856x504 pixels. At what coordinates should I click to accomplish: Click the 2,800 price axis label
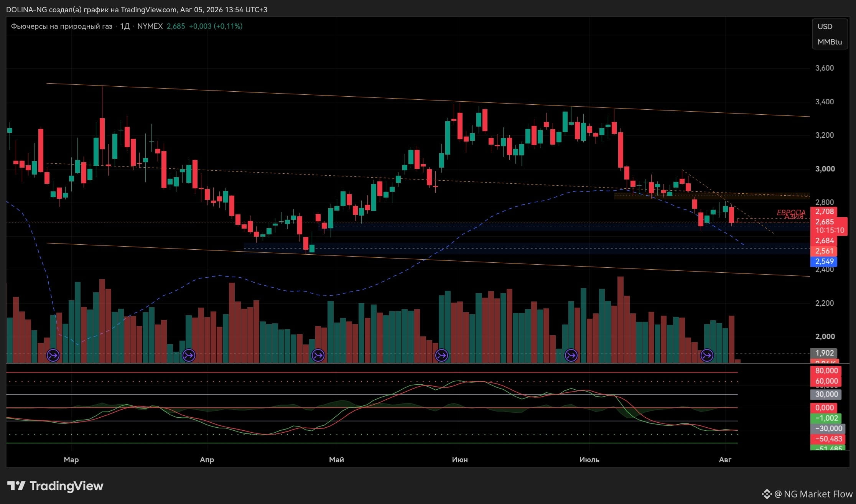(825, 202)
